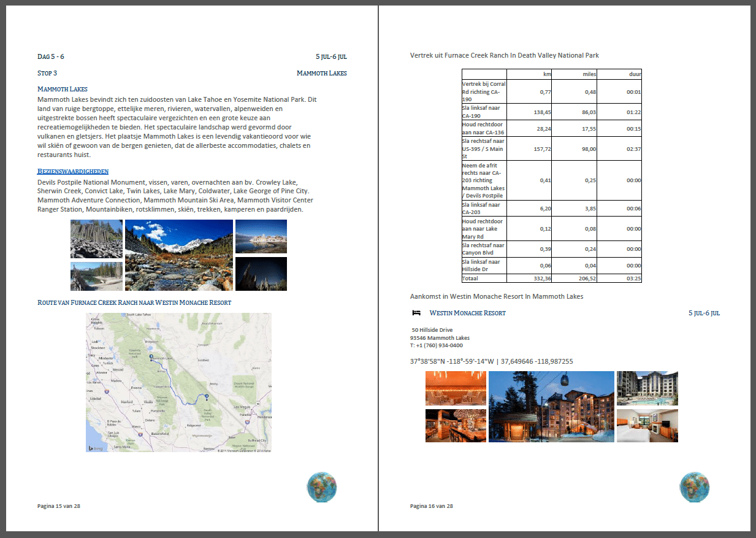This screenshot has width=756, height=538.
Task: Click the total '206,52' miles cell
Action: [574, 279]
